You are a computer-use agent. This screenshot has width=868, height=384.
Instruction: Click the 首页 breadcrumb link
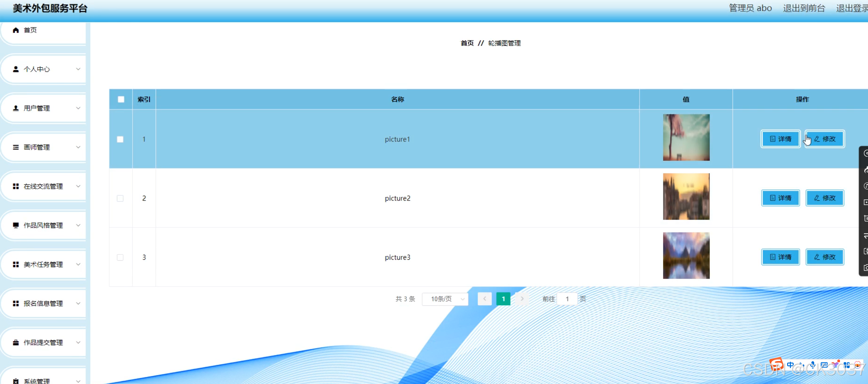click(x=467, y=43)
